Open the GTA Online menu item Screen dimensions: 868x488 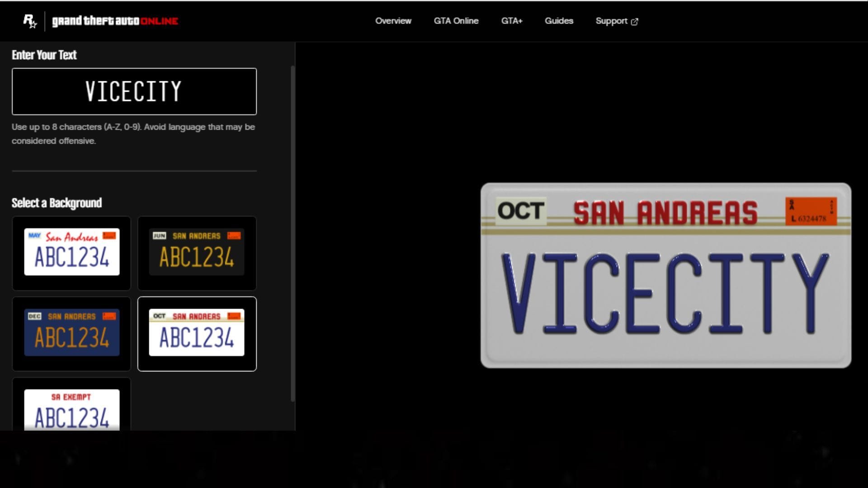coord(456,21)
